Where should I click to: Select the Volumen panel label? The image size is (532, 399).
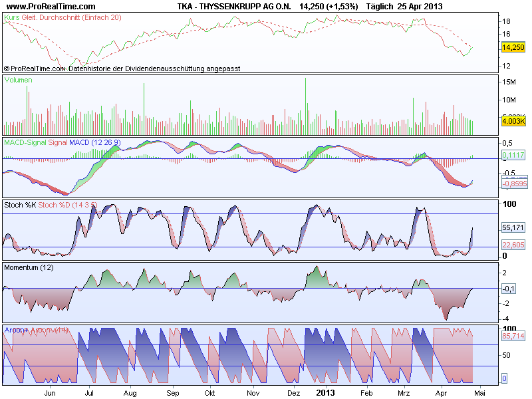(x=19, y=80)
